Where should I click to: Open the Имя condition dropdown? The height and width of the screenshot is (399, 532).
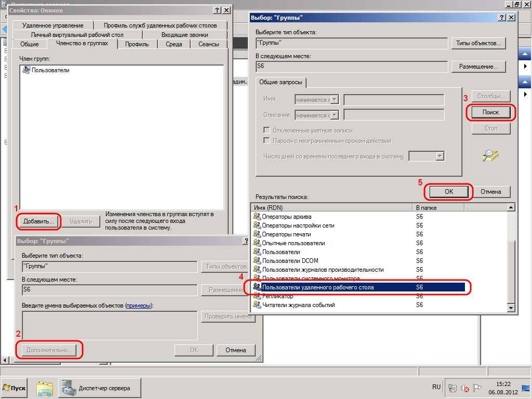click(x=334, y=100)
